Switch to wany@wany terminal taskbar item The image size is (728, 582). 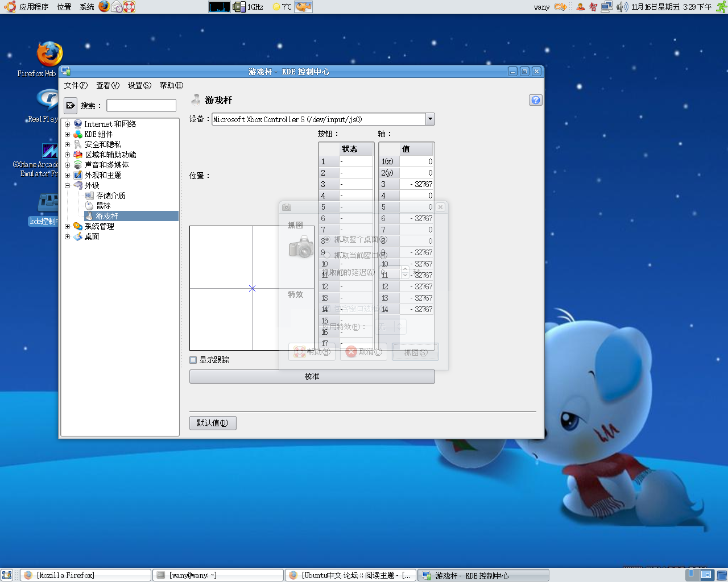(218, 575)
